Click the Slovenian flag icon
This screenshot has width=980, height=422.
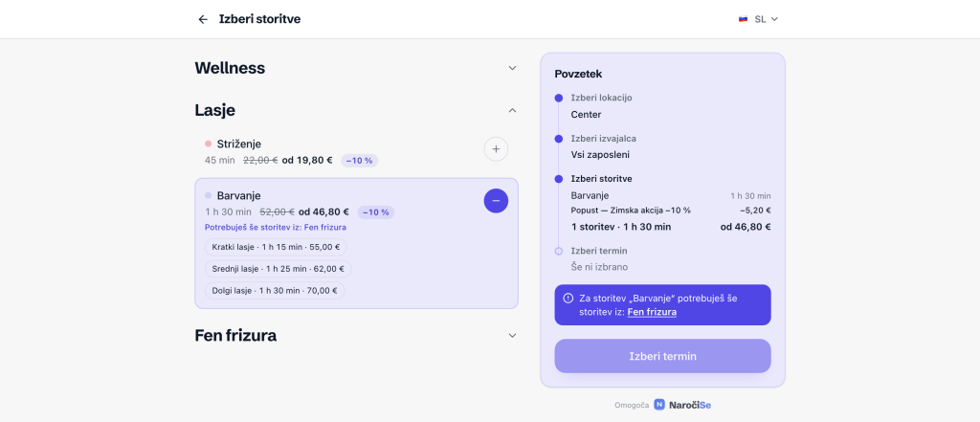pos(743,19)
